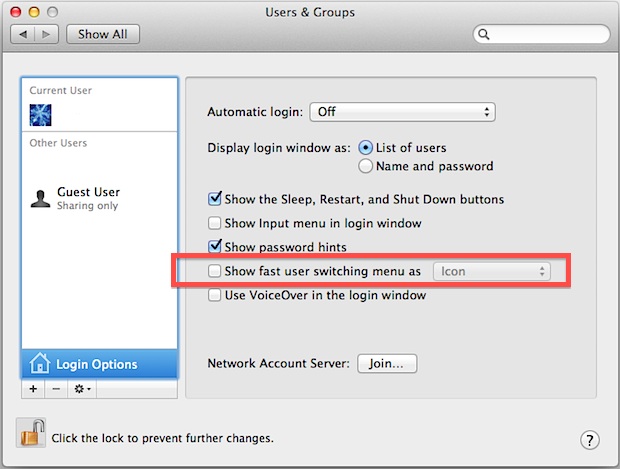Remove user with the minus button
620x469 pixels.
[56, 389]
